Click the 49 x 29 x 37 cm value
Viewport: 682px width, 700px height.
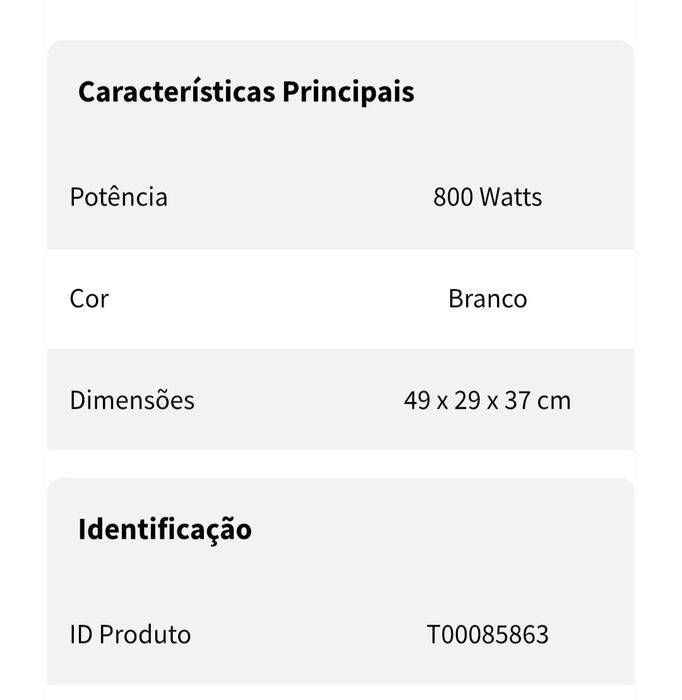(487, 401)
